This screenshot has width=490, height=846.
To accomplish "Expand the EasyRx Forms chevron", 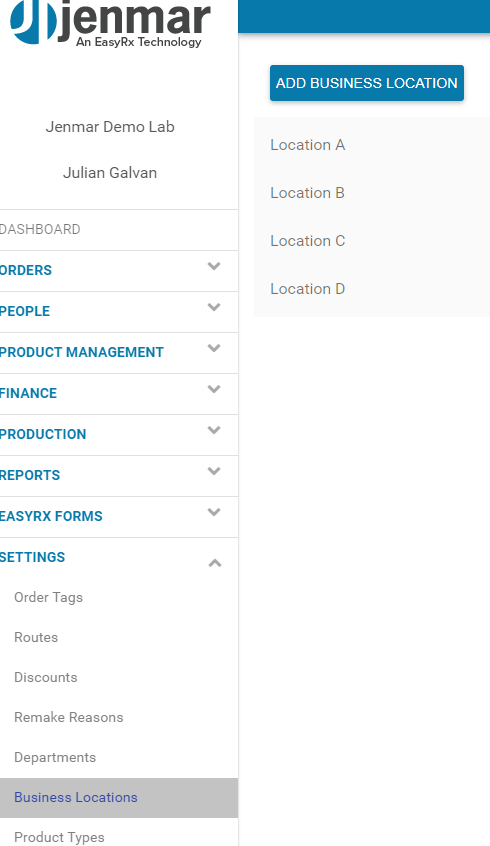I will (x=214, y=512).
